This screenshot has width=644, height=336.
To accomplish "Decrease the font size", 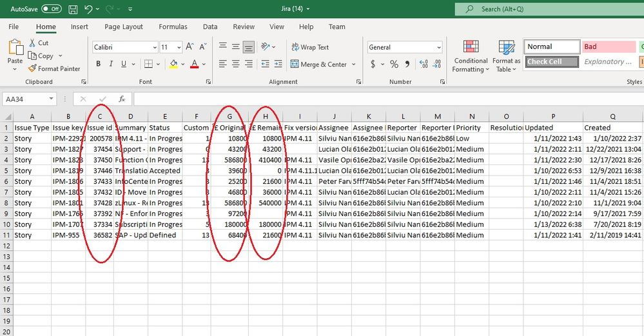I will pos(203,47).
